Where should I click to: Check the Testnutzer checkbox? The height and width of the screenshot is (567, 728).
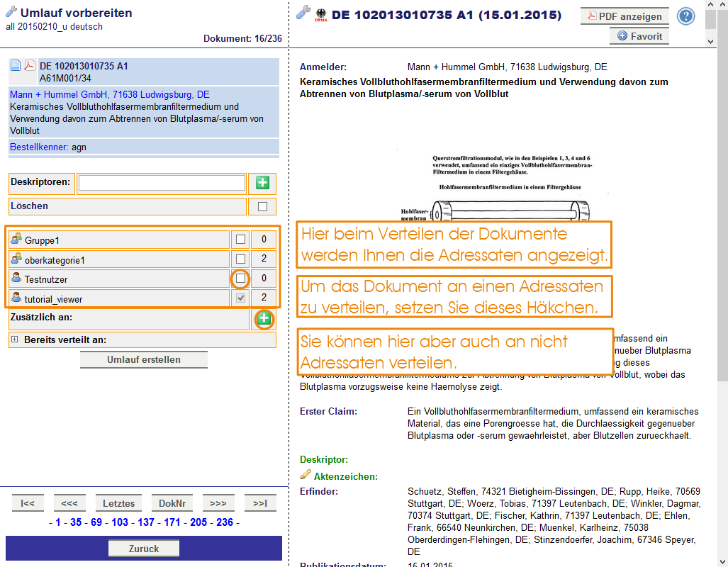coord(240,279)
